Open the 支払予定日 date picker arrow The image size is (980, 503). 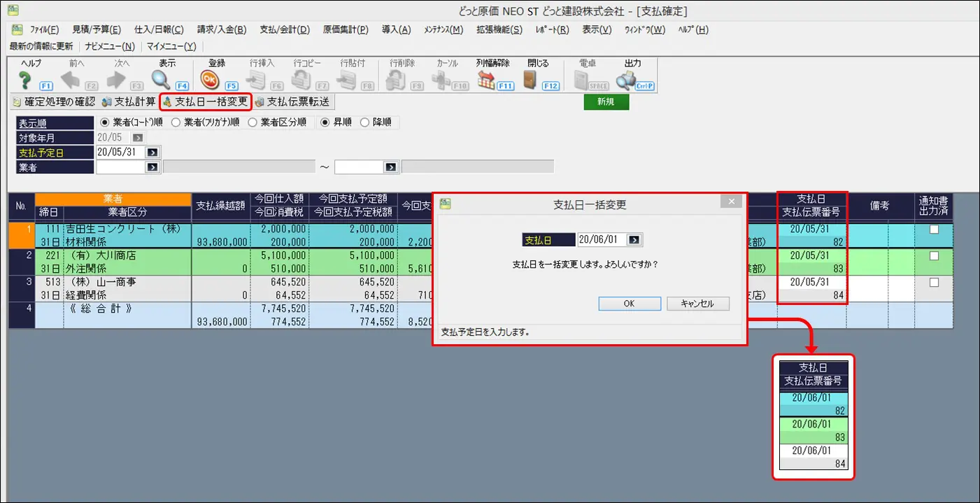pos(152,153)
